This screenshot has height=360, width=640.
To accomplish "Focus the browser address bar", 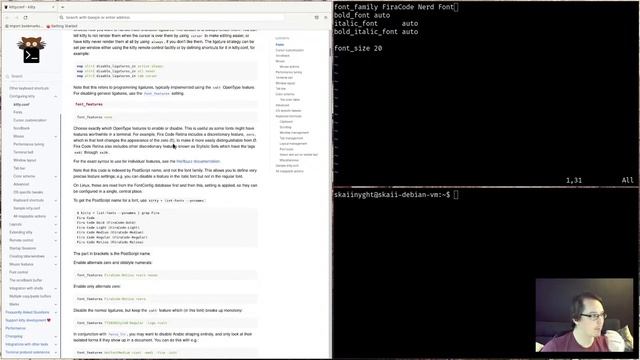I will (x=171, y=18).
